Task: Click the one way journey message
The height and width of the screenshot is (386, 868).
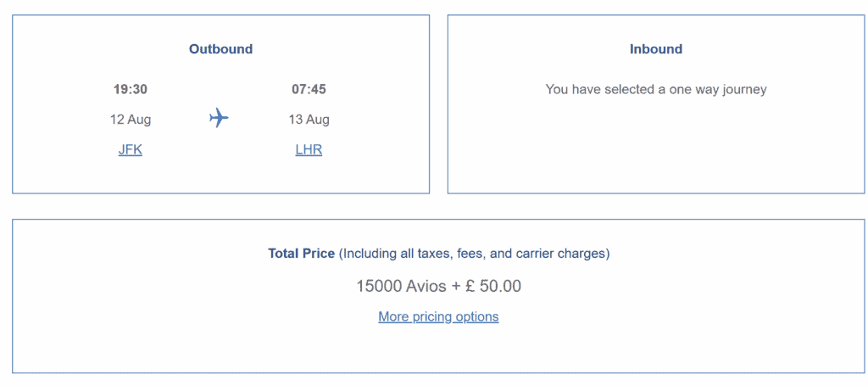Action: (656, 89)
